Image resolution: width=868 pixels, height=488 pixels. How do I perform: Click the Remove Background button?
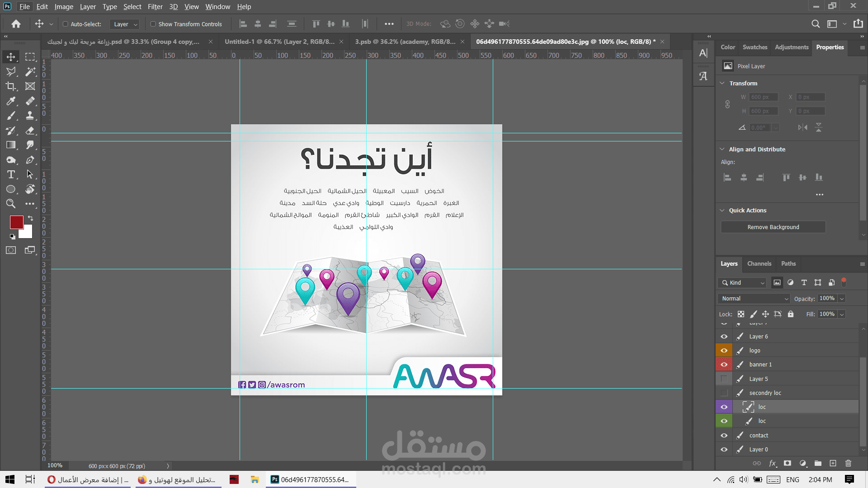(x=773, y=227)
